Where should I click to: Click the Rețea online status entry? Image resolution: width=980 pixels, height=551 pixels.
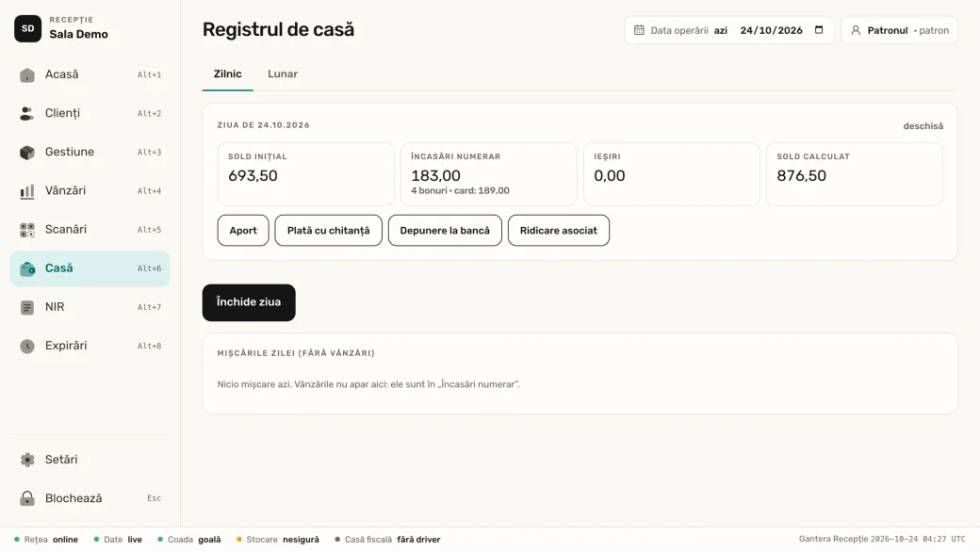click(46, 540)
